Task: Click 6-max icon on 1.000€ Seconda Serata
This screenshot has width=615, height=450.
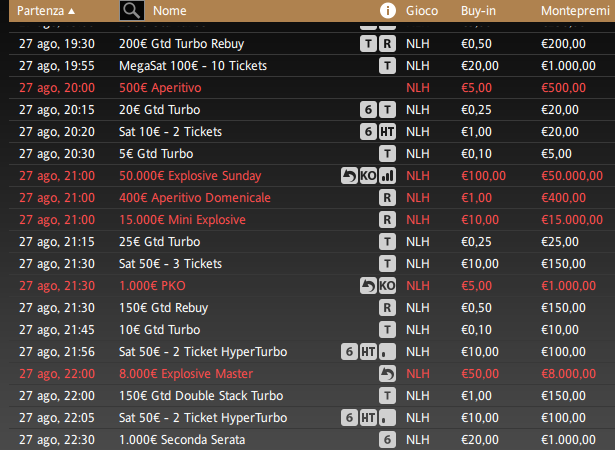Action: [x=388, y=439]
